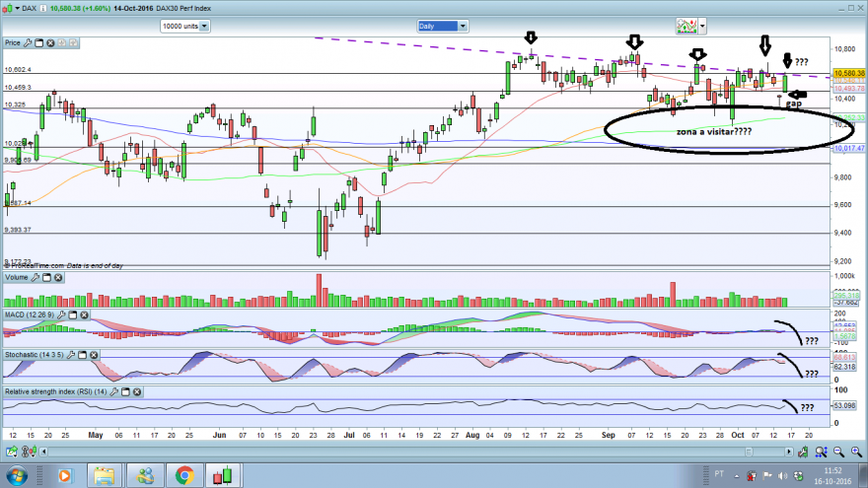Click PT language indicator in tray

tap(719, 473)
